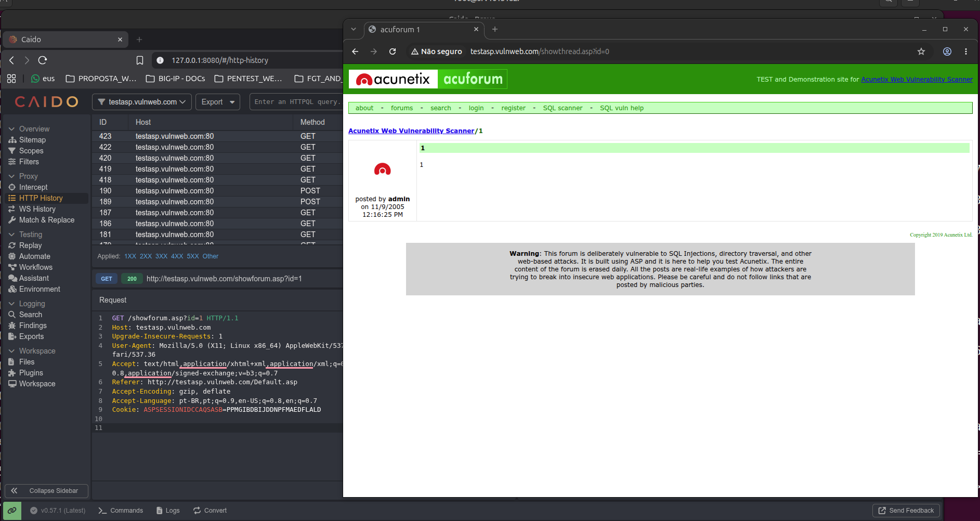Open Match & Replace wrench icon

pyautogui.click(x=12, y=220)
